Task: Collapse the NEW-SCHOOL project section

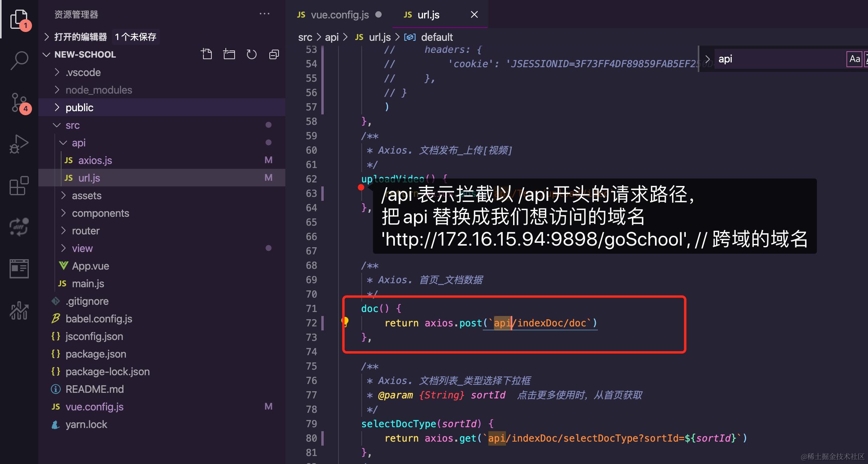Action: click(46, 54)
